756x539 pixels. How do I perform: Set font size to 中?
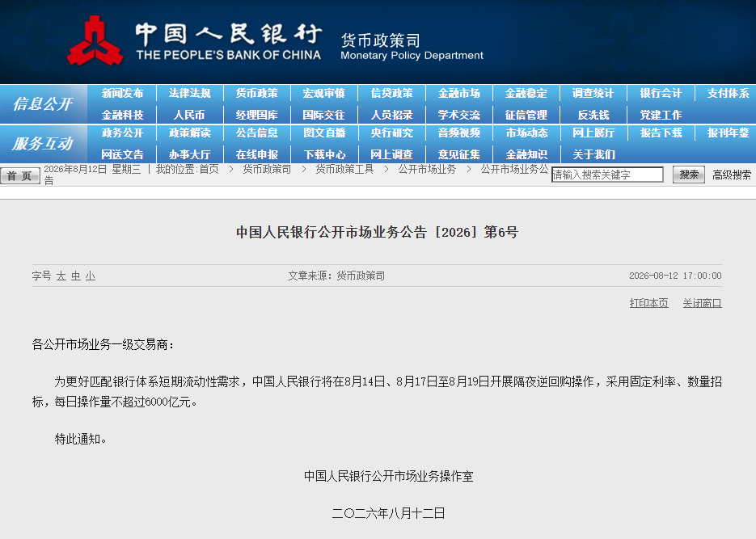pyautogui.click(x=76, y=276)
